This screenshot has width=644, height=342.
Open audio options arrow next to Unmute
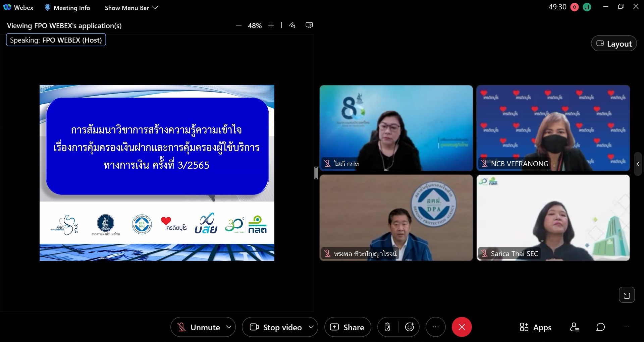[x=229, y=327]
